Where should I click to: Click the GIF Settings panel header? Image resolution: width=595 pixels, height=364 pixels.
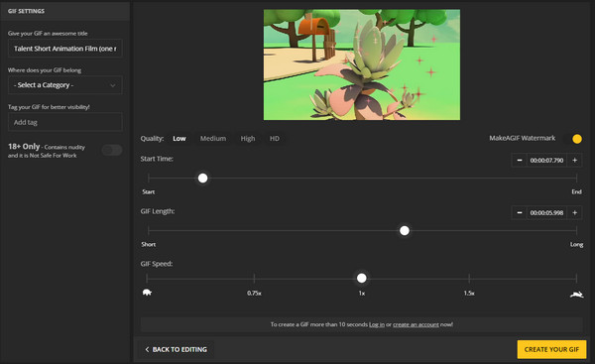tap(64, 11)
